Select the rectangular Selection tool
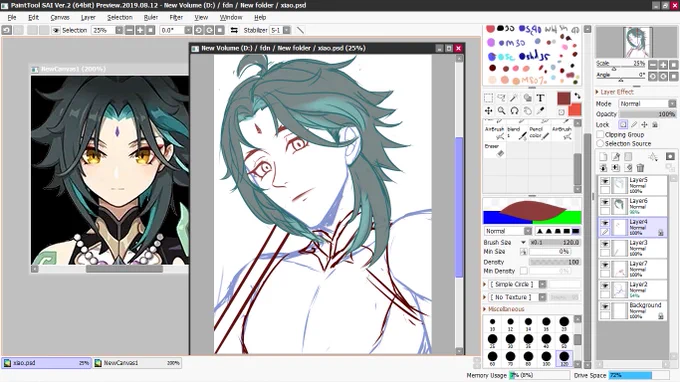This screenshot has height=382, width=680. [x=488, y=98]
